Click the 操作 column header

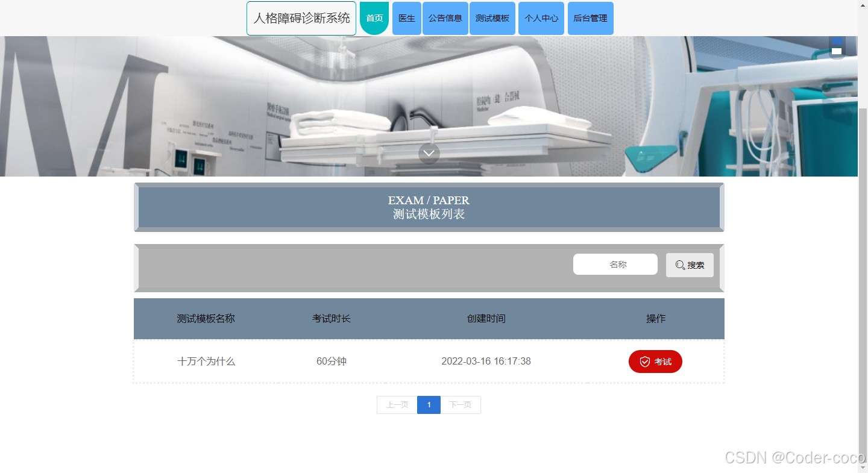pyautogui.click(x=656, y=319)
